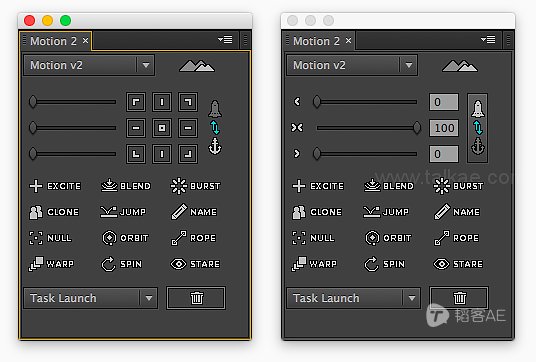
Task: Click BURST tool in left Motion panel
Action: point(196,186)
